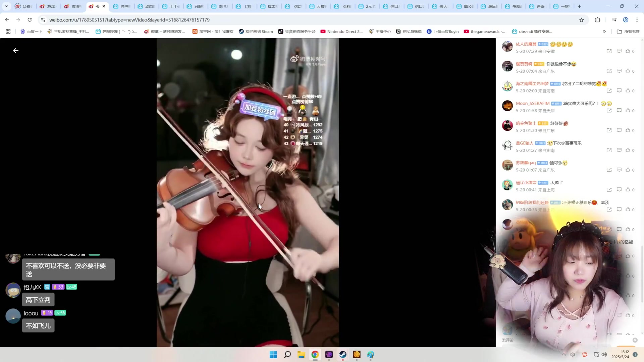
Task: Share the comment by 是GE狼人
Action: (x=609, y=150)
